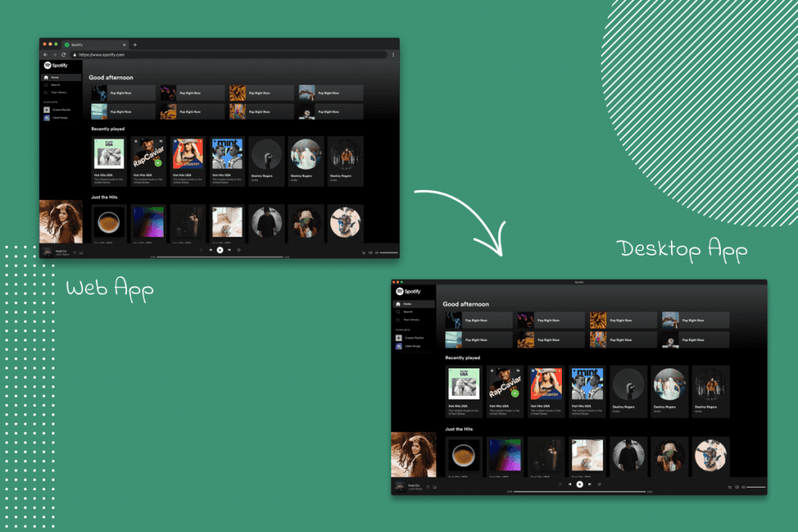This screenshot has width=798, height=532.
Task: Click the spotify.com address bar
Action: 229,55
